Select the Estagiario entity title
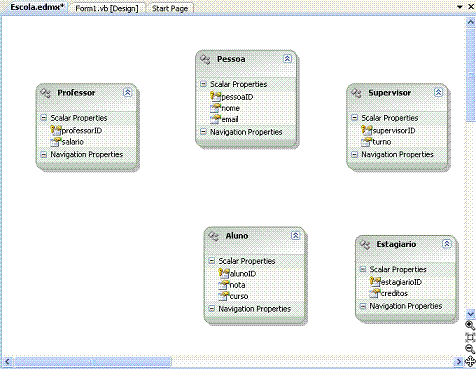Viewport: 476px width, 369px height. click(396, 244)
